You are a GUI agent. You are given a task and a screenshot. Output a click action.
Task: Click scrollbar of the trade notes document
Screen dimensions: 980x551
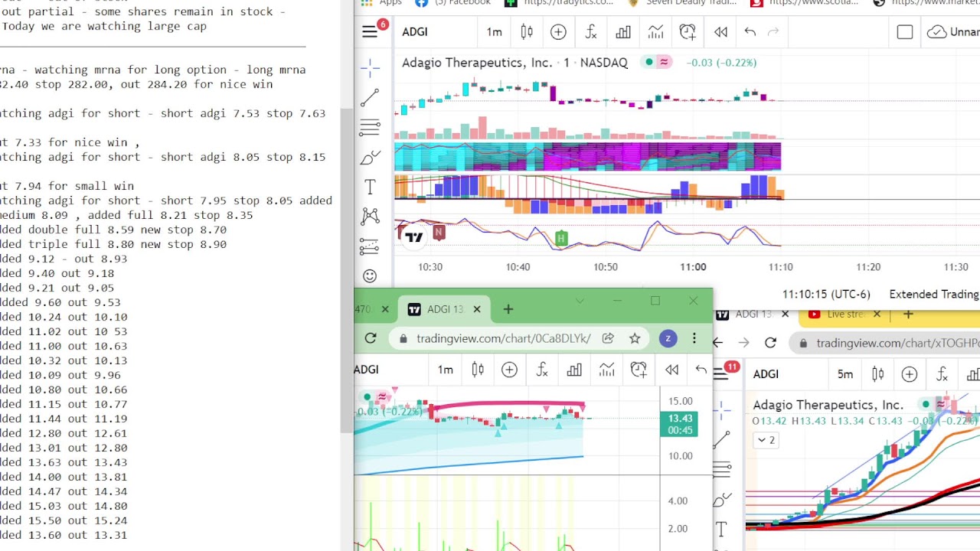pyautogui.click(x=347, y=272)
